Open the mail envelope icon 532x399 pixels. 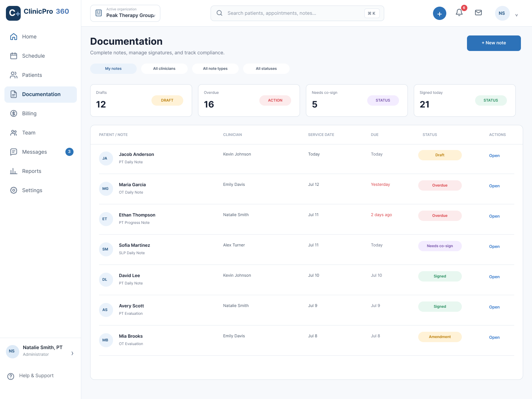pos(478,13)
